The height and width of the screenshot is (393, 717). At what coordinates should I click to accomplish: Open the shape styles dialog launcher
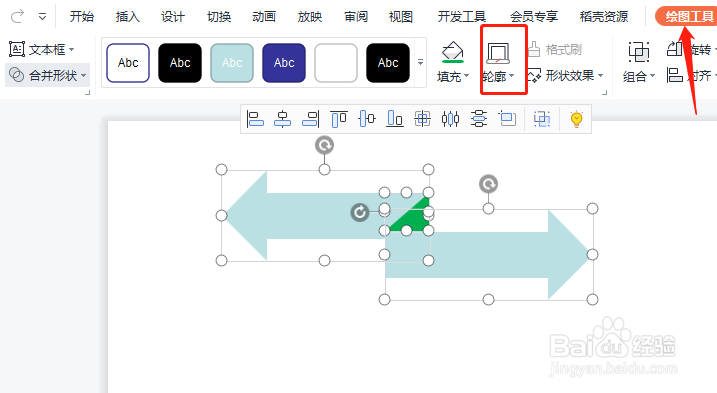pyautogui.click(x=605, y=93)
